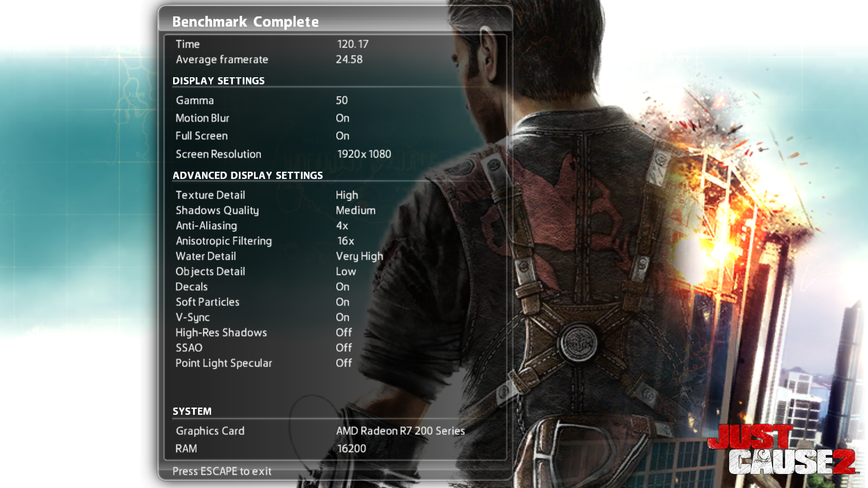Click the Just Cause 2 logo
The width and height of the screenshot is (868, 488).
pyautogui.click(x=783, y=450)
